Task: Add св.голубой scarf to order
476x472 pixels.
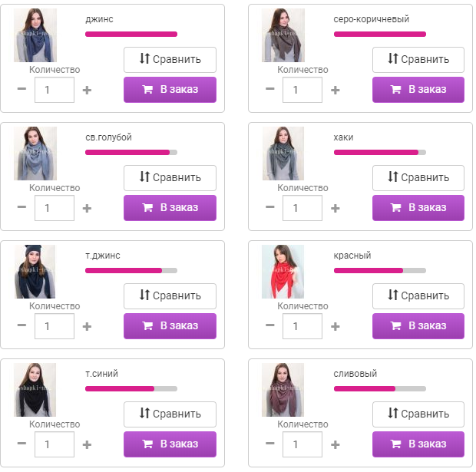Action: click(x=170, y=207)
